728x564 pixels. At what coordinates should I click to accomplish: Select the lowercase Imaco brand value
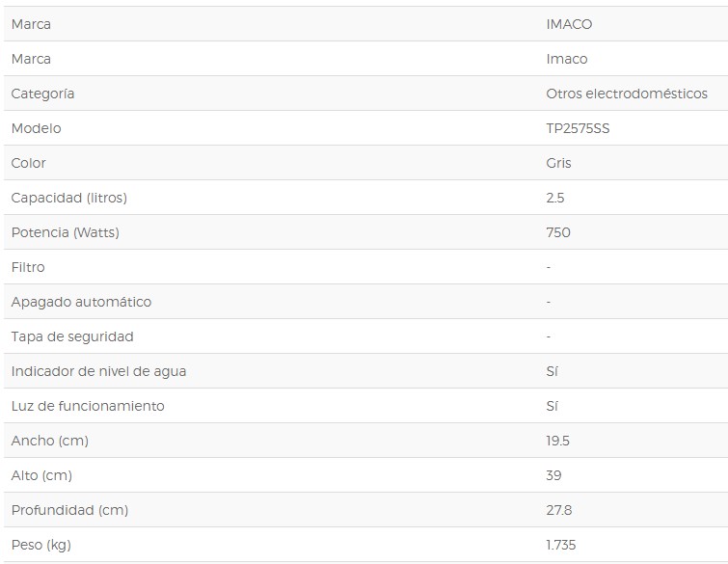566,59
